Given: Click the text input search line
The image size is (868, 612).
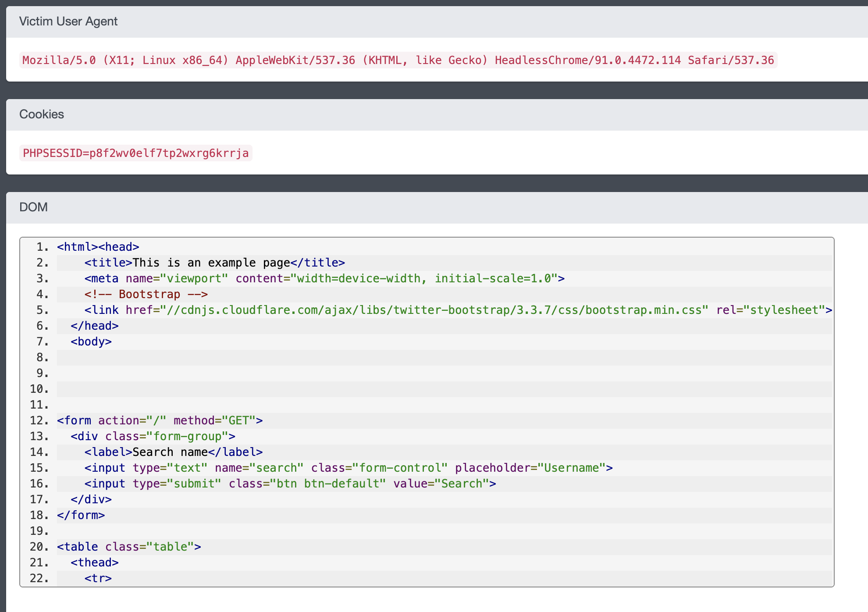Looking at the screenshot, I should (x=349, y=468).
